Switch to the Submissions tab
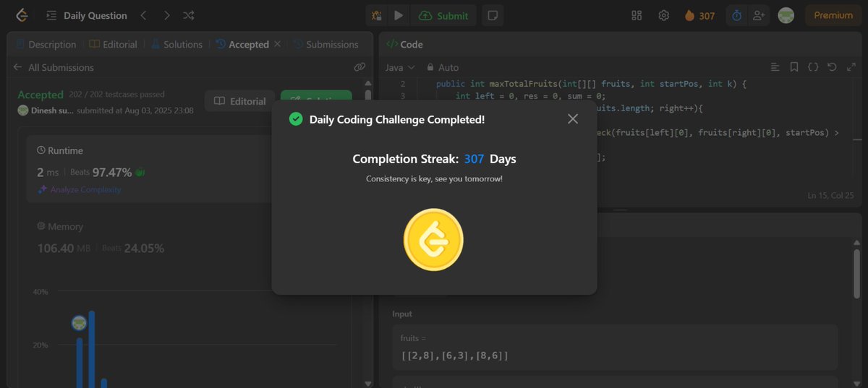The image size is (868, 388). click(325, 44)
